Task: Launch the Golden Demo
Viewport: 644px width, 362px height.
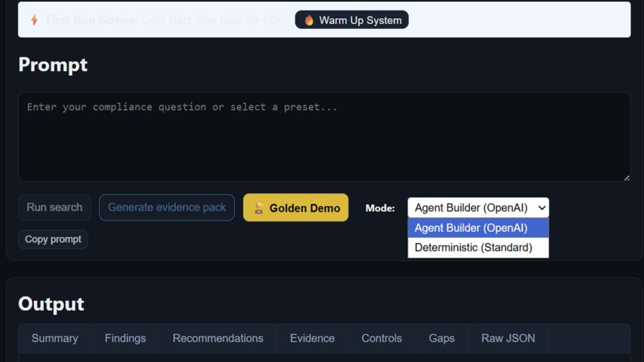Action: [296, 208]
